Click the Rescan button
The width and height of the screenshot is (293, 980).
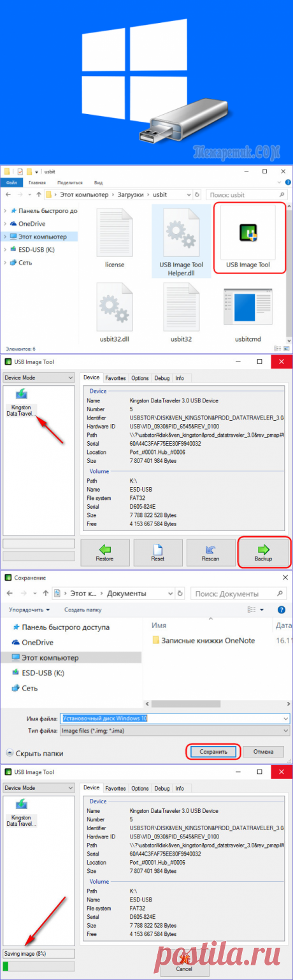(210, 552)
